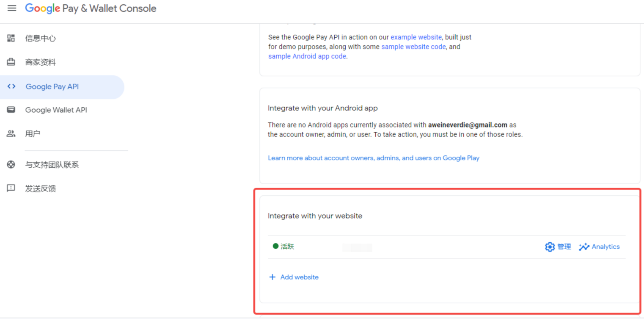Click the plus icon beside Add website
Viewport: 644px width, 319px height.
(272, 277)
